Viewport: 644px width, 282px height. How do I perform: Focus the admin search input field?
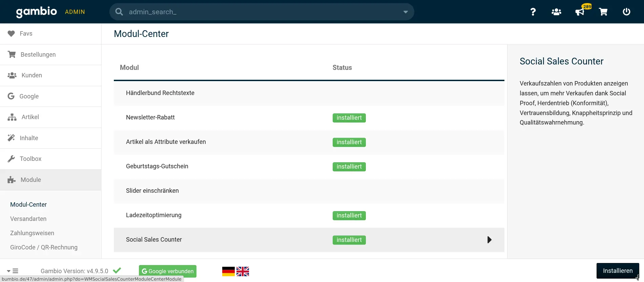coord(262,12)
